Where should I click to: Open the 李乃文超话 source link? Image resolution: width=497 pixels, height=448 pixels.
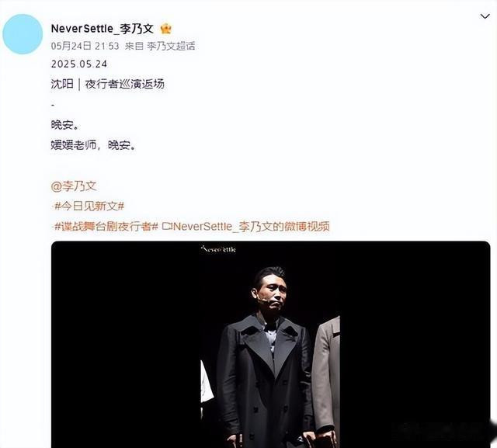tap(171, 47)
